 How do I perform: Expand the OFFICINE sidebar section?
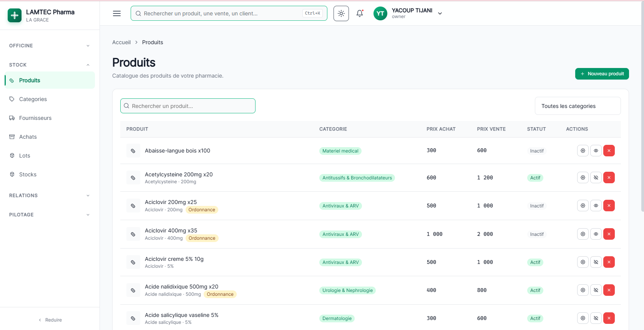(50, 46)
